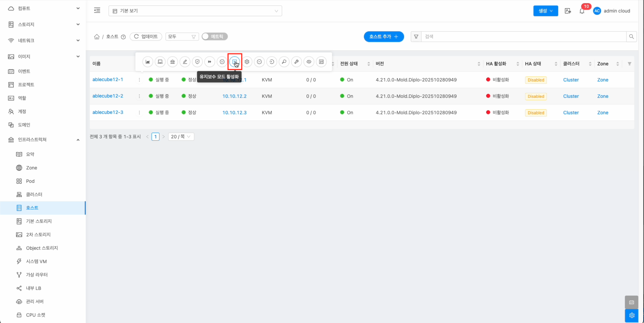
Task: Expand the 스토리지 sidebar menu
Action: pos(43,25)
